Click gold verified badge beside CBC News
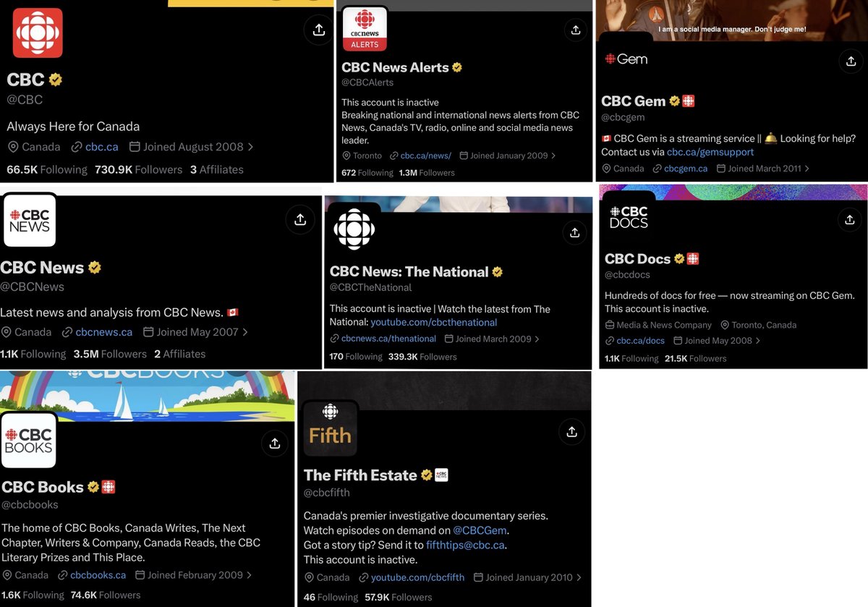Viewport: 868px width, 607px height. (x=95, y=268)
